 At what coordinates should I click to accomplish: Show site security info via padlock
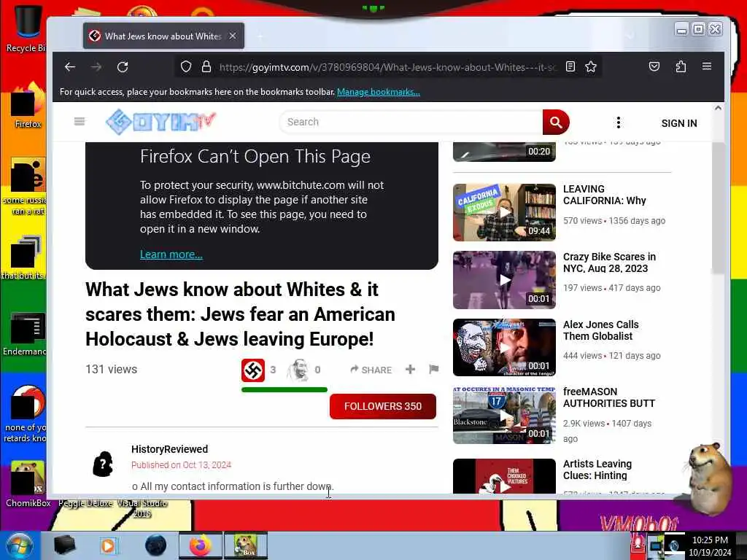coord(206,67)
